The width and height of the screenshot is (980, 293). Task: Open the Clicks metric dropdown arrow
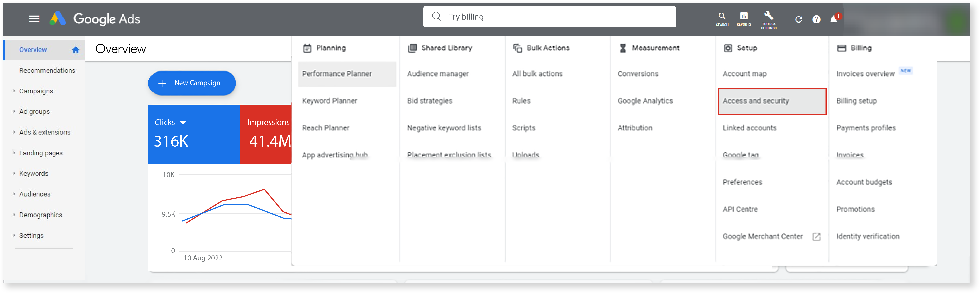coord(183,122)
